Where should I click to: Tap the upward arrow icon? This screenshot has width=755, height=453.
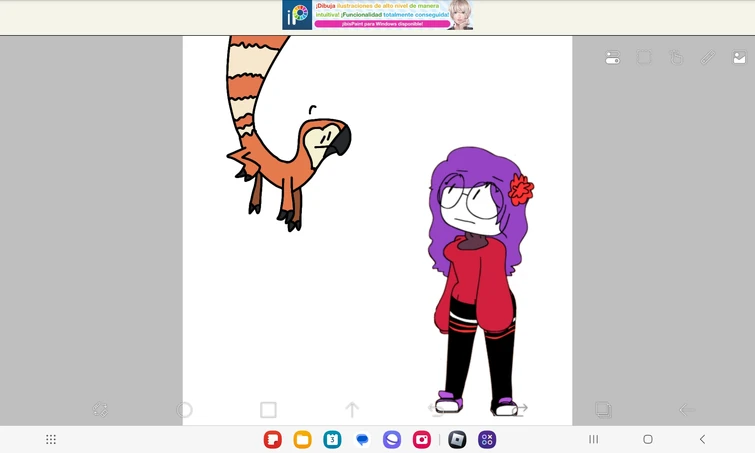(x=352, y=410)
